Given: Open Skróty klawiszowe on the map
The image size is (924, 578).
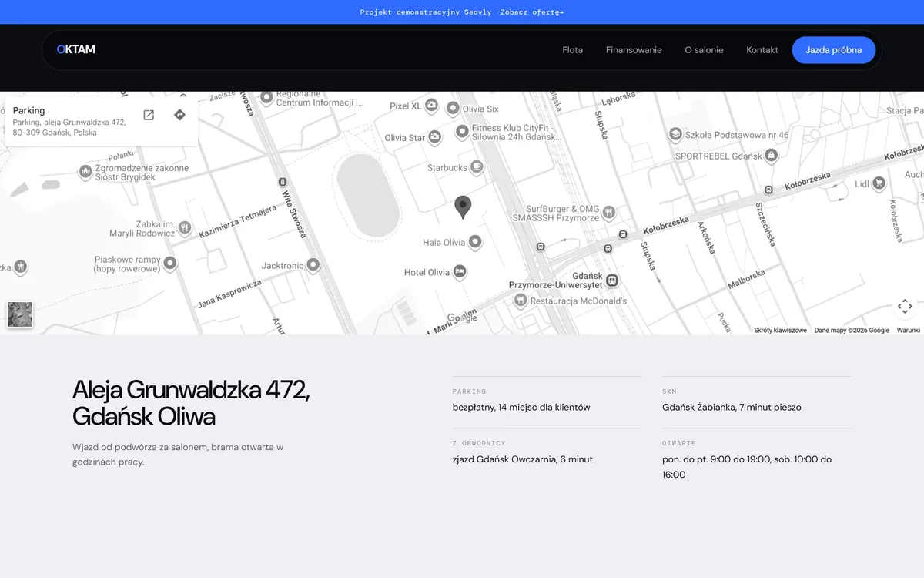Looking at the screenshot, I should click(780, 330).
